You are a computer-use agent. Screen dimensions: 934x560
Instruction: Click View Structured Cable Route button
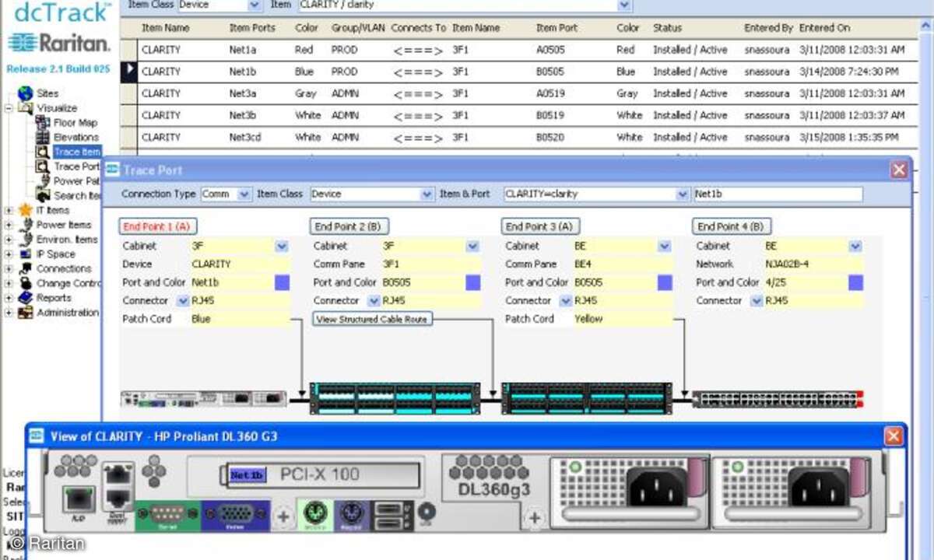372,319
